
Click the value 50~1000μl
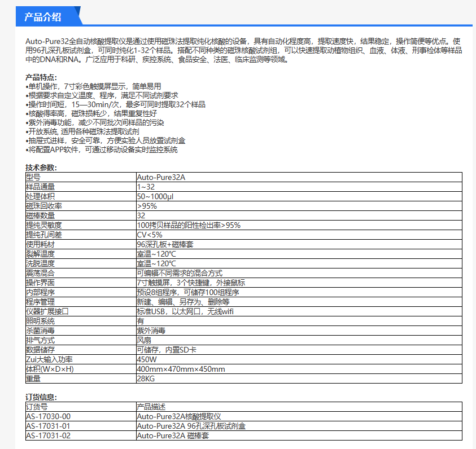155,196
